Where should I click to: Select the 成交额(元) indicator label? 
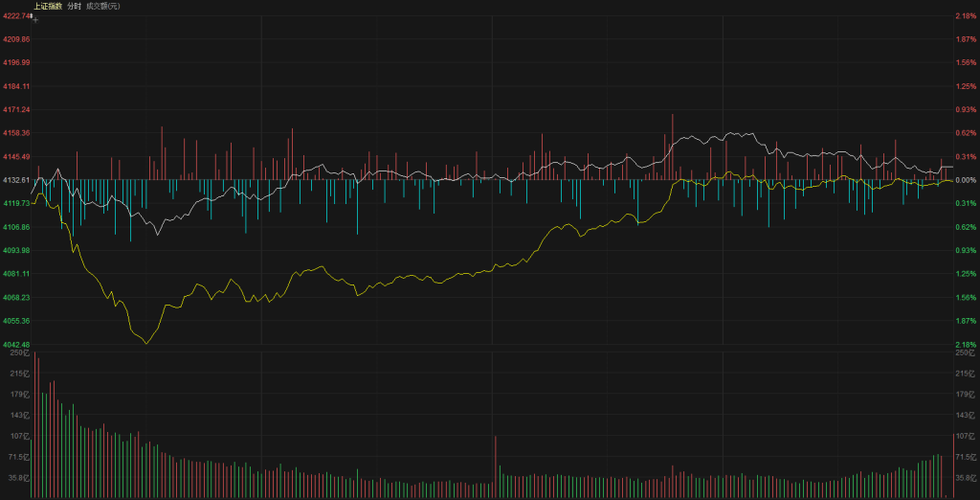tap(103, 6)
